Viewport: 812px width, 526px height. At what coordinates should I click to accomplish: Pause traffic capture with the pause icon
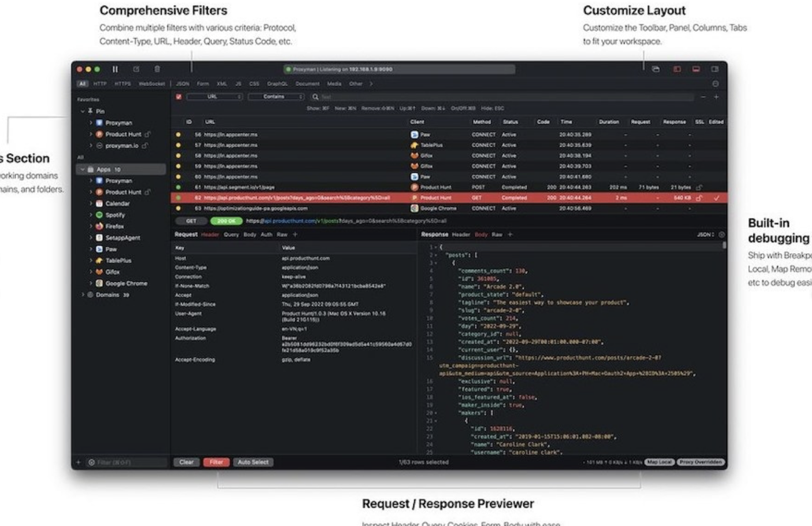(x=115, y=69)
